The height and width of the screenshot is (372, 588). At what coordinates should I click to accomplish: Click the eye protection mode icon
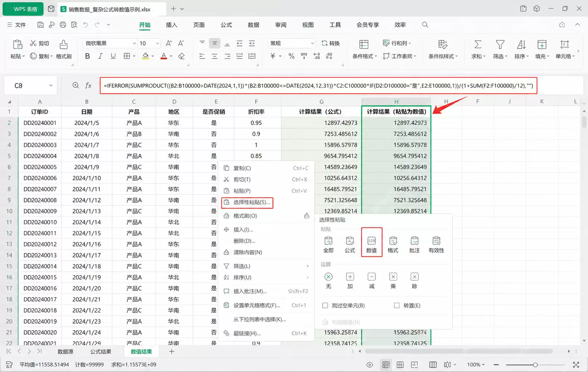click(x=369, y=365)
